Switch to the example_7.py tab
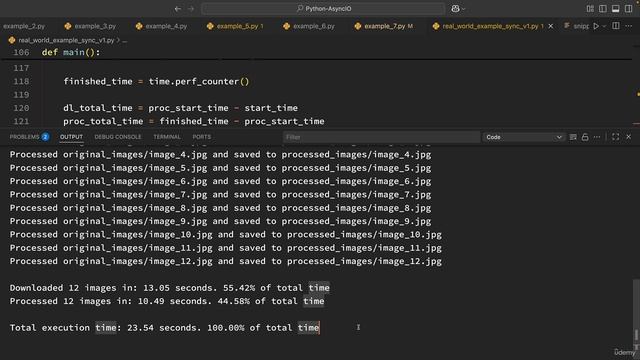The width and height of the screenshot is (640, 360). pos(384,26)
